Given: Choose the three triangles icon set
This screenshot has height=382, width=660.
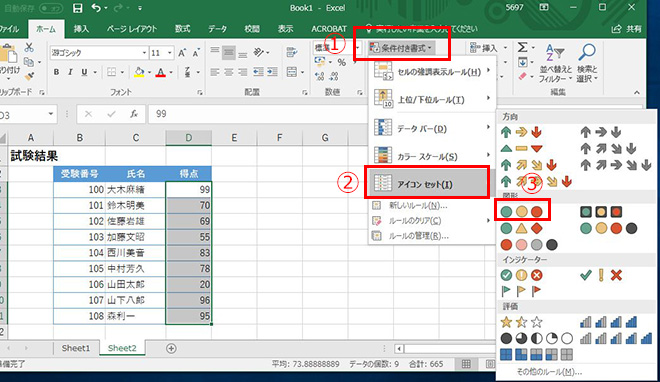Looking at the screenshot, I should (521, 149).
